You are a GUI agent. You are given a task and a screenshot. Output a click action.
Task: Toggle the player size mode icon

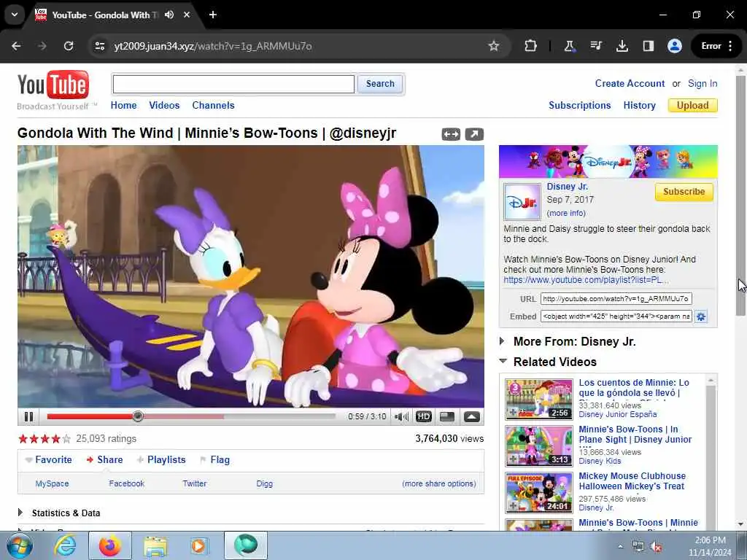447,416
